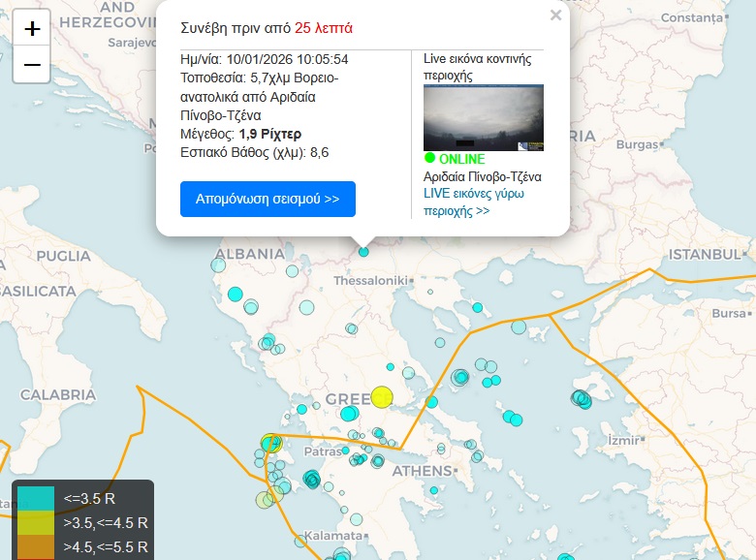Click the teal <=3.5 R legend swatch
This screenshot has height=560, width=756.
pos(36,499)
